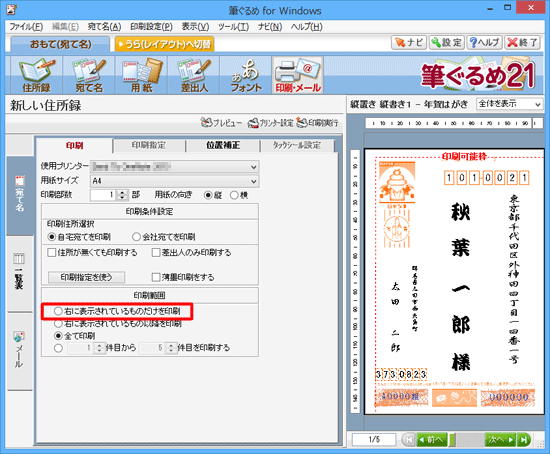The image size is (550, 454).
Task: Select 会社宛てを印刷 company address option
Action: 136,237
